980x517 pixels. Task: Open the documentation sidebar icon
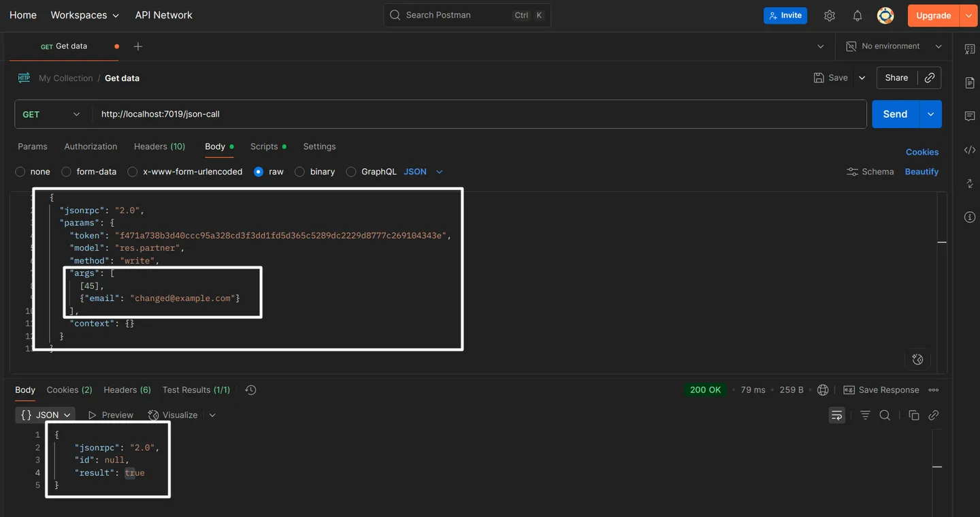(970, 82)
